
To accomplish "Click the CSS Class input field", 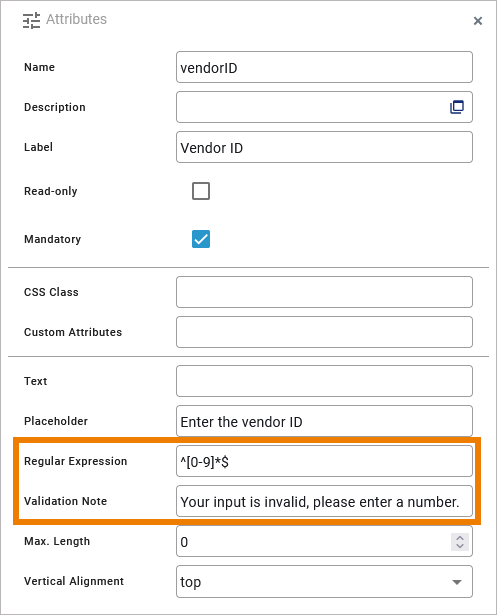I will [324, 292].
